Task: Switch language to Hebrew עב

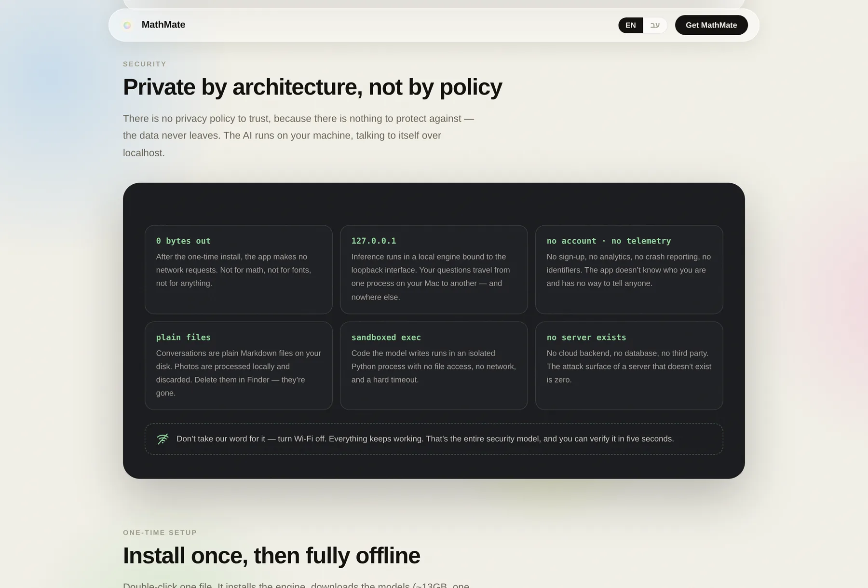Action: 655,25
